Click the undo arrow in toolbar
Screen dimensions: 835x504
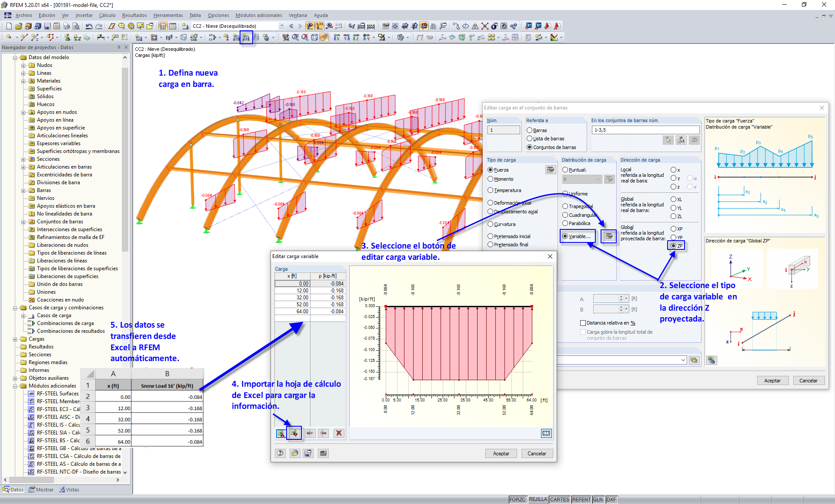(89, 26)
